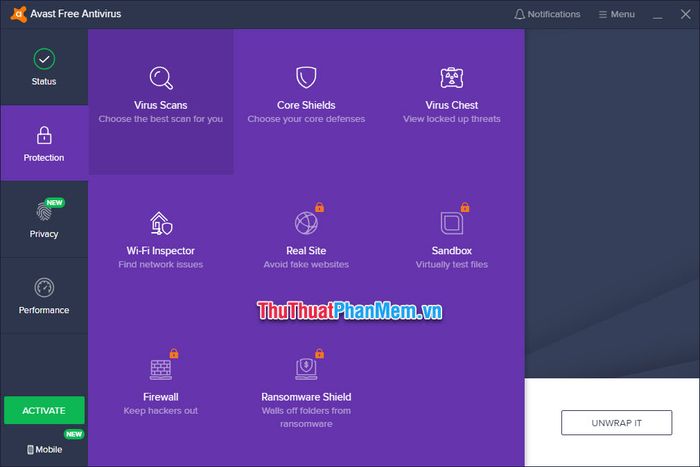Select the Protection tab label
The width and height of the screenshot is (700, 467).
(x=44, y=158)
